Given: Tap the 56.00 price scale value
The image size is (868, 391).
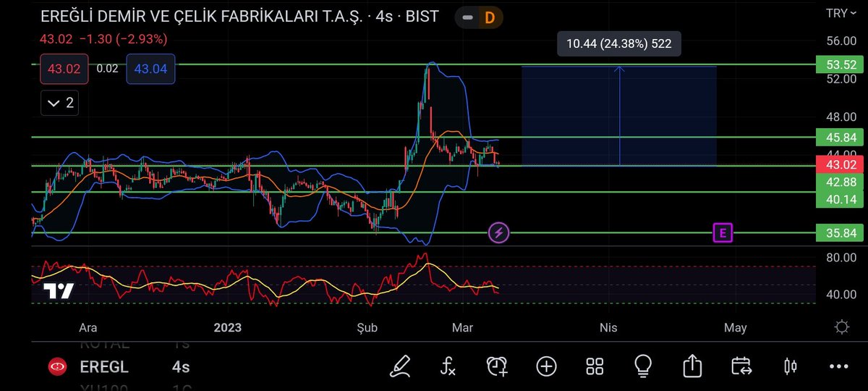Looking at the screenshot, I should (x=841, y=42).
